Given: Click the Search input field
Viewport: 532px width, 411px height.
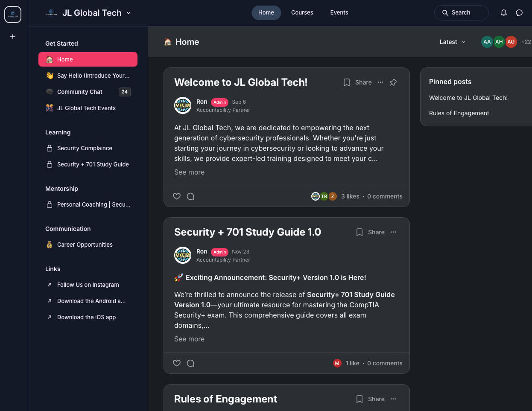Looking at the screenshot, I should [x=461, y=13].
